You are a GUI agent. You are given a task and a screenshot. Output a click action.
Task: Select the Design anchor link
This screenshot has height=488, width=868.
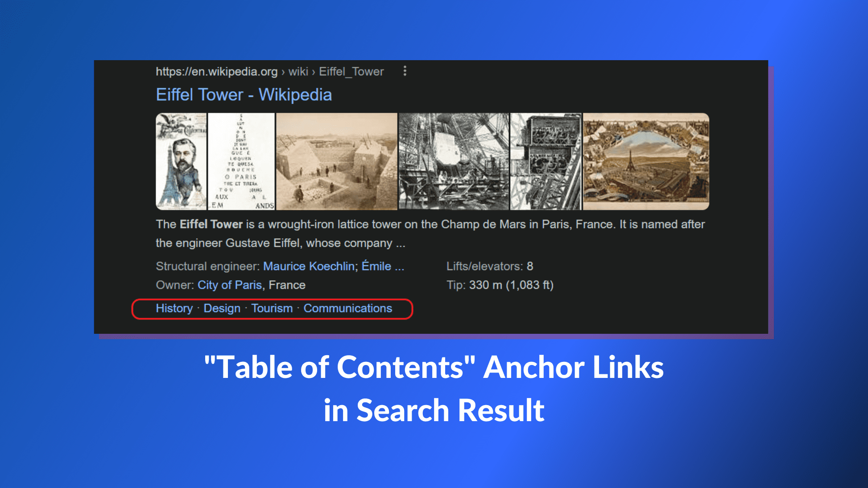221,308
